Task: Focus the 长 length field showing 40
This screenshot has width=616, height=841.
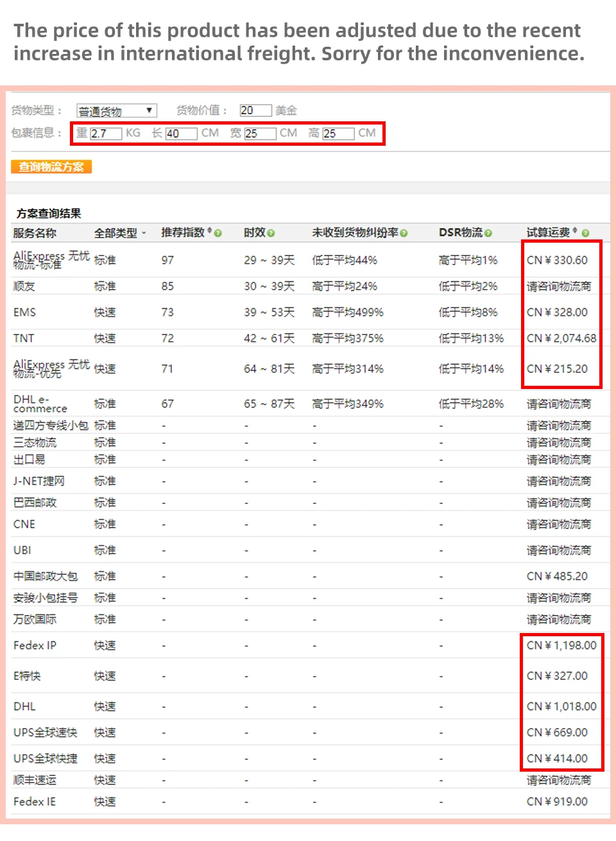Action: pyautogui.click(x=181, y=134)
